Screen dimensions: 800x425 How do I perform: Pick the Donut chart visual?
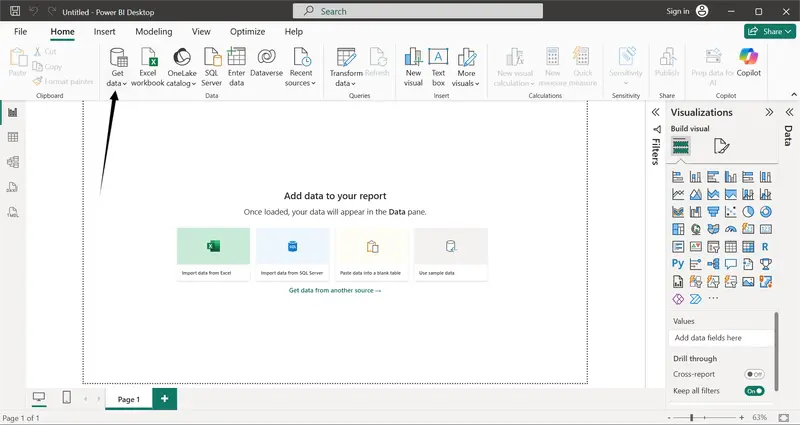[x=765, y=212]
